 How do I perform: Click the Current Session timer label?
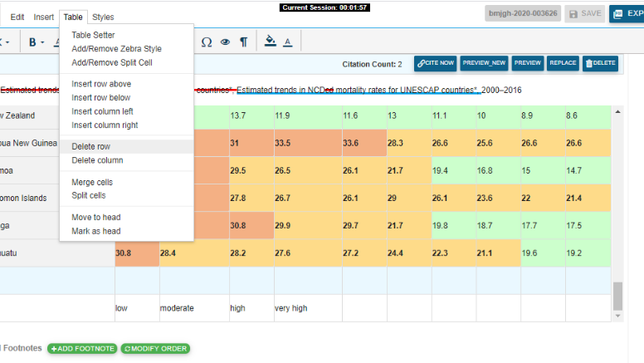click(x=324, y=7)
